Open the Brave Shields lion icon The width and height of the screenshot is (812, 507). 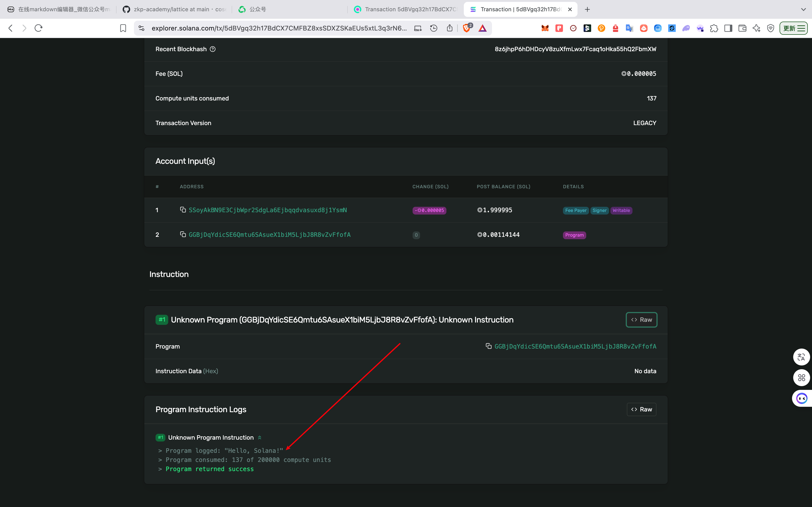tap(466, 28)
